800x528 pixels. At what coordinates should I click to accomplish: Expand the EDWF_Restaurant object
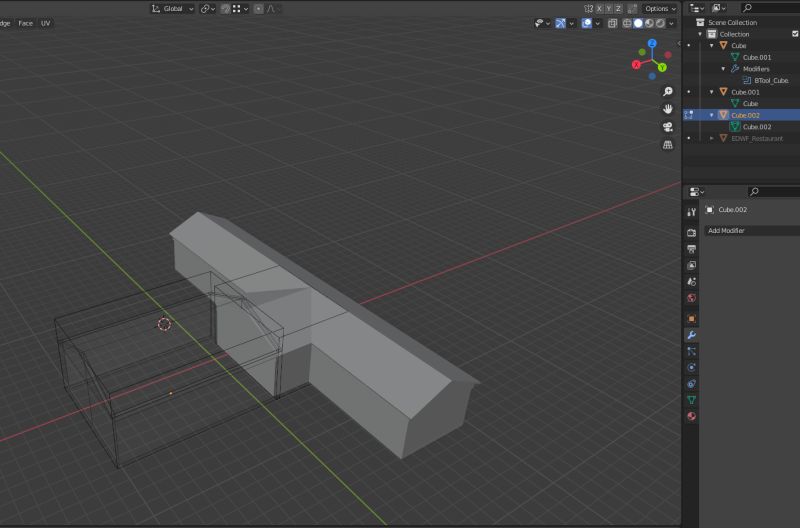pyautogui.click(x=712, y=138)
